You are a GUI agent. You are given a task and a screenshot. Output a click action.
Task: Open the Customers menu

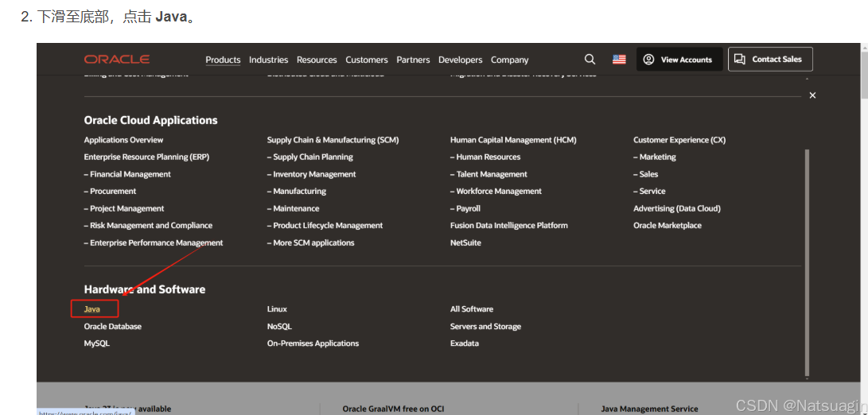coord(367,60)
